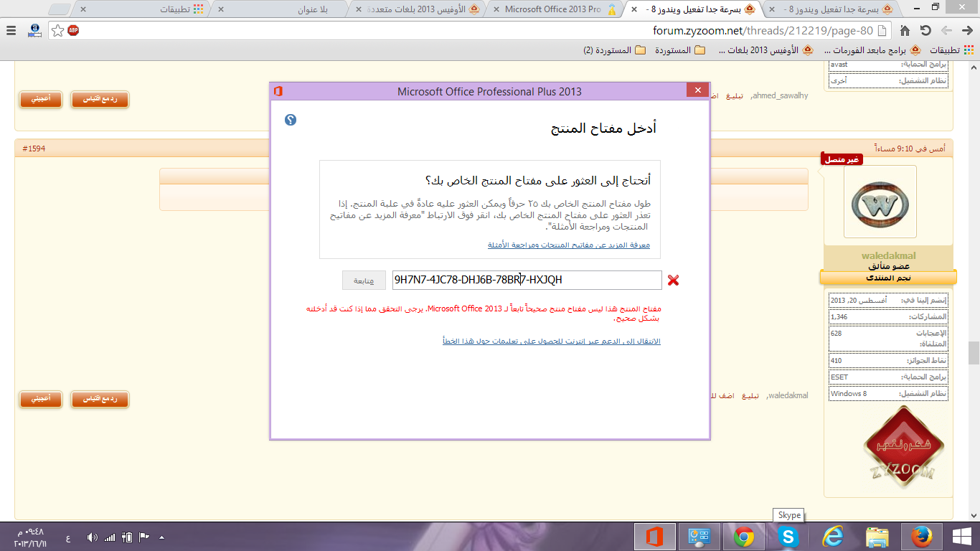Open the Chrome hamburger menu
This screenshot has width=980, height=551.
tap(11, 31)
